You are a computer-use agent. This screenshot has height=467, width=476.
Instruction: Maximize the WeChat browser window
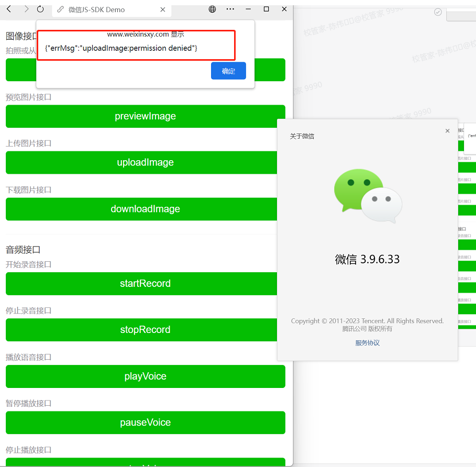266,9
